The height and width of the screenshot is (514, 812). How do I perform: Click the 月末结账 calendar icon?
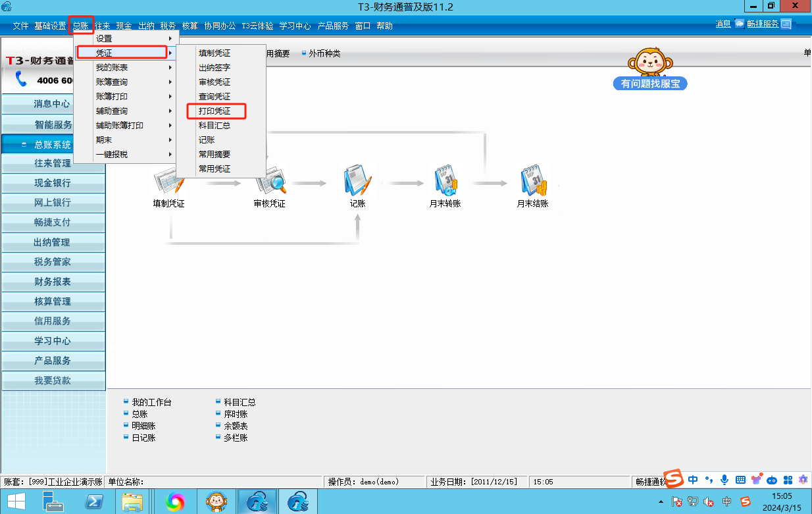[533, 180]
